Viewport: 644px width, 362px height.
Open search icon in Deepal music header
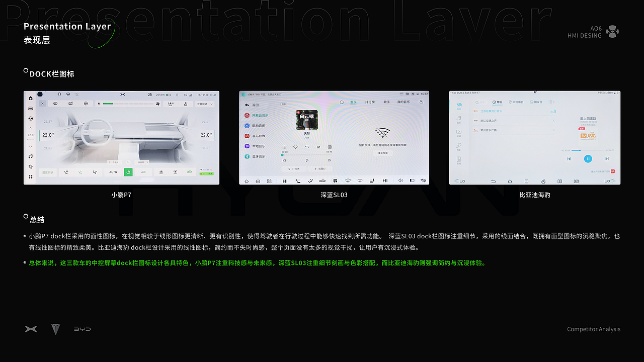click(342, 102)
